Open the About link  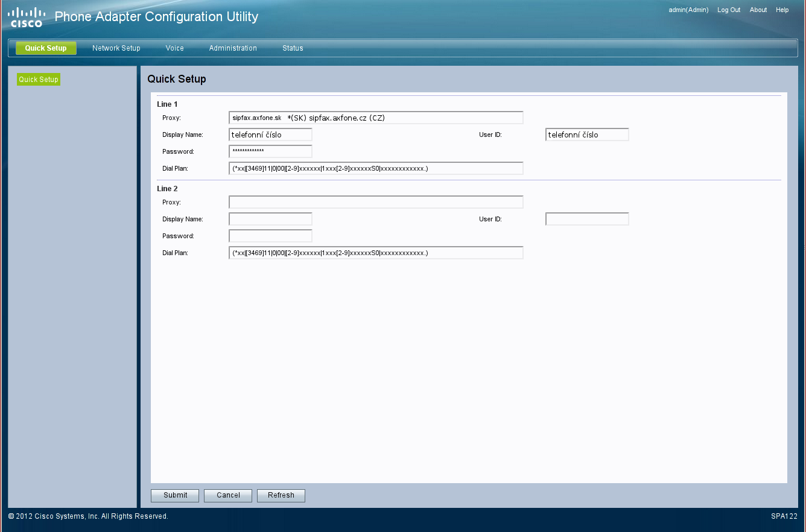[x=758, y=10]
